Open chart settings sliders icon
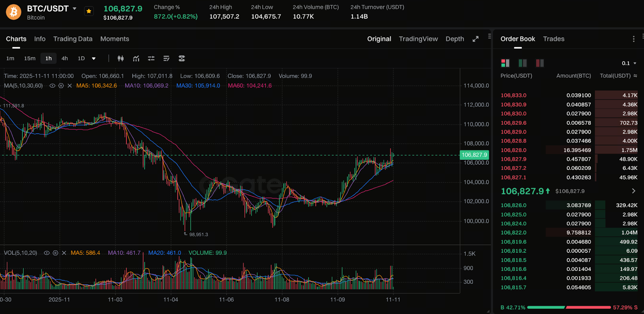This screenshot has height=314, width=644. click(x=151, y=58)
